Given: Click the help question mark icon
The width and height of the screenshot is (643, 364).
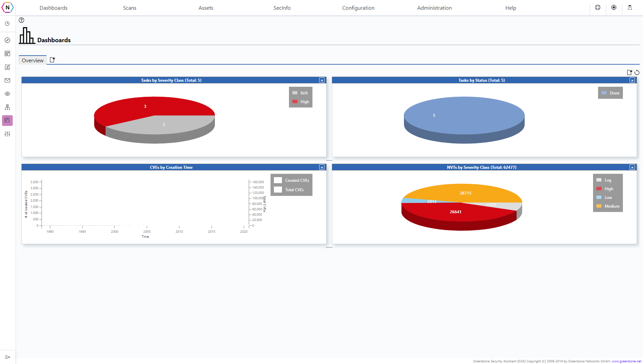Looking at the screenshot, I should pyautogui.click(x=21, y=20).
